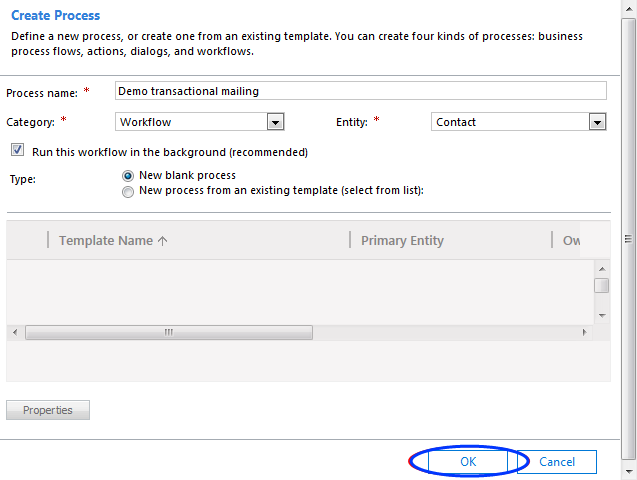Click the template list left scroll arrow
637x480 pixels.
(x=14, y=332)
